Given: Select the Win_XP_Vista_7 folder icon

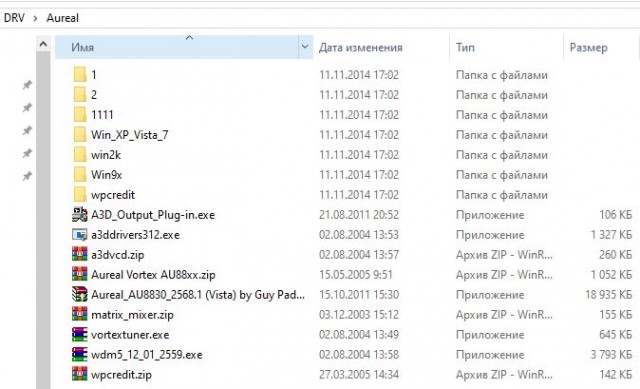Looking at the screenshot, I should [x=80, y=135].
